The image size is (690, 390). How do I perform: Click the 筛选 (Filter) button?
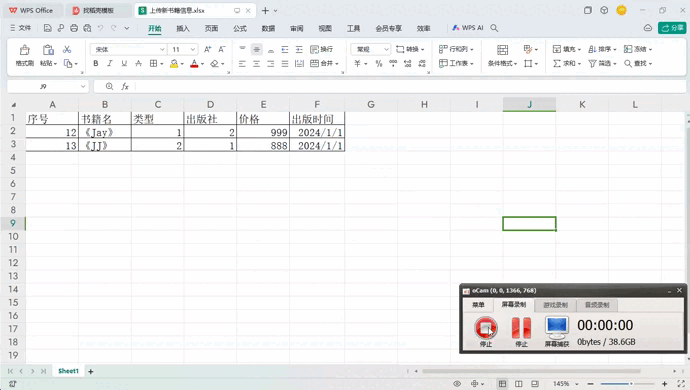click(x=602, y=63)
